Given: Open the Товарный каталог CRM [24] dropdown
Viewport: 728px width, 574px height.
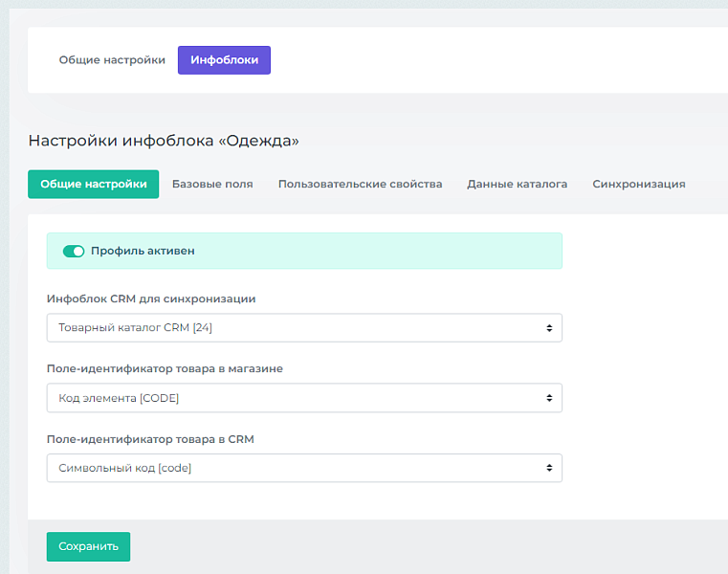Looking at the screenshot, I should click(x=297, y=328).
